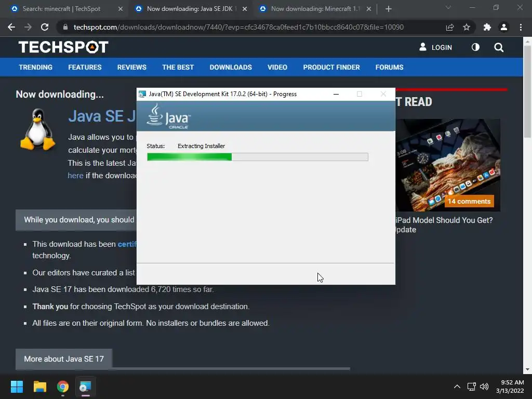Click the LOGIN user icon
This screenshot has height=399, width=532.
(x=423, y=47)
